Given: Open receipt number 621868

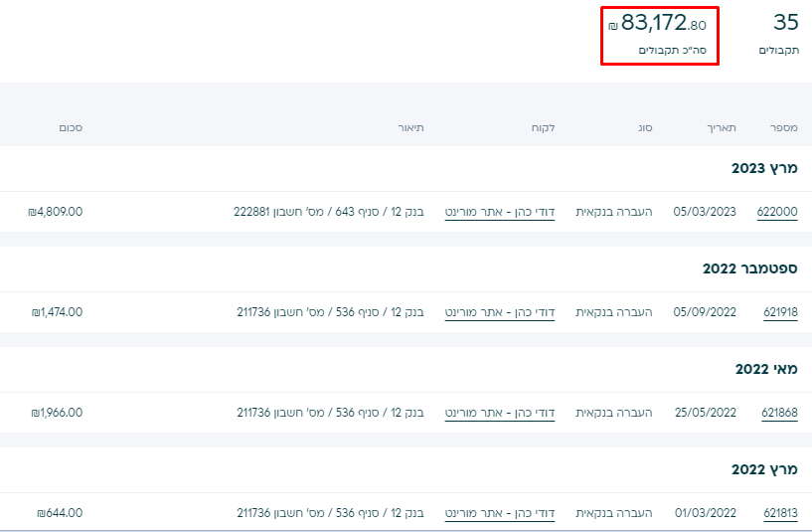Looking at the screenshot, I should [x=779, y=413].
